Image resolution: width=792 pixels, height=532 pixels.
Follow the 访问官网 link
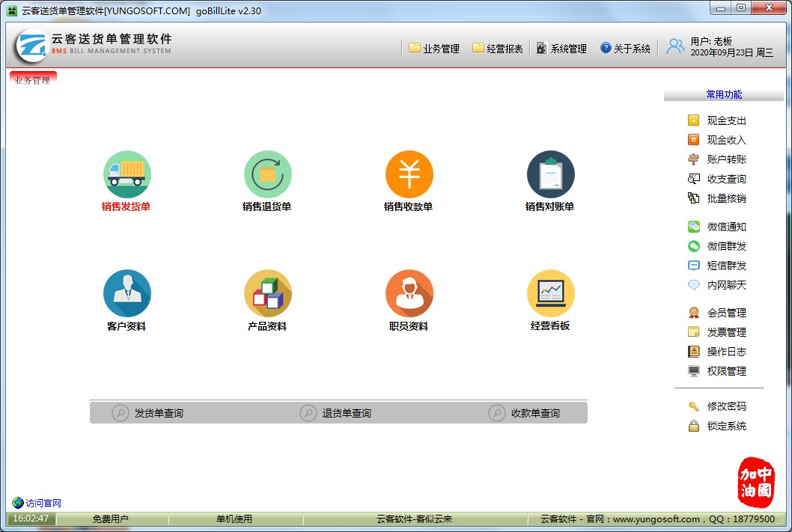37,503
